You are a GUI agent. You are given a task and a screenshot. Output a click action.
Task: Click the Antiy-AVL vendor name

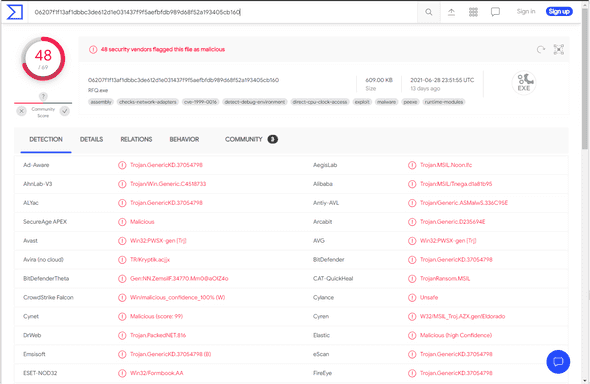click(326, 203)
